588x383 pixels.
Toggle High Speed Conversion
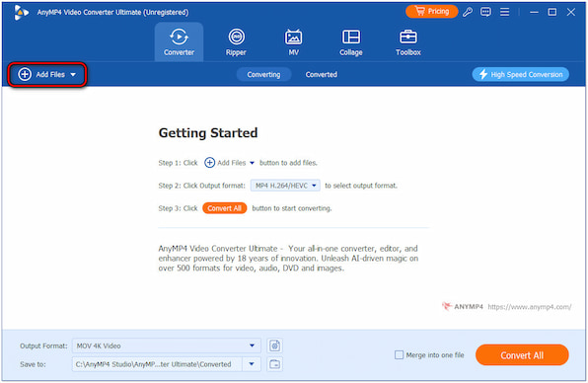tap(520, 74)
